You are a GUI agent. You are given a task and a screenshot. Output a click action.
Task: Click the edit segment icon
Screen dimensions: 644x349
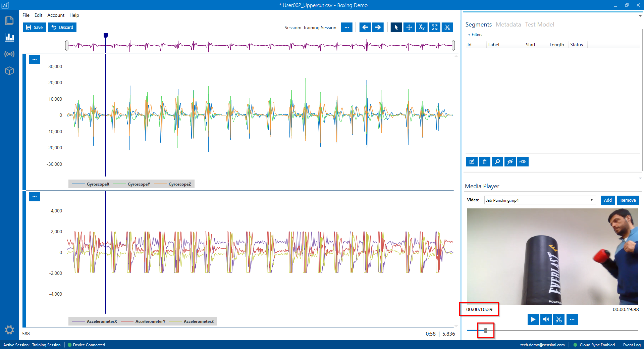coord(472,162)
